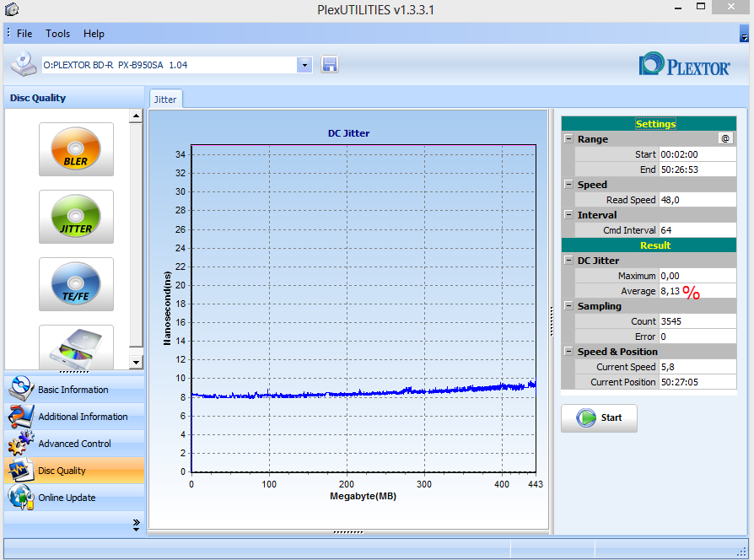Click the Basic Information disc icon
The image size is (754, 560).
(21, 389)
